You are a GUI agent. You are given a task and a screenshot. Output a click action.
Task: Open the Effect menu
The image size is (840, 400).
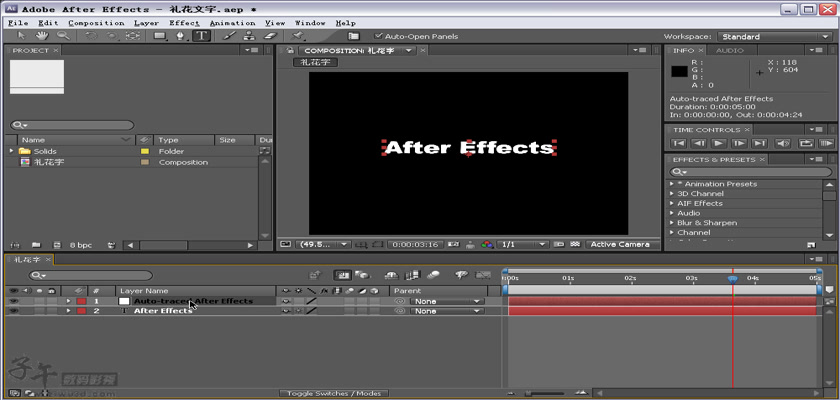184,23
